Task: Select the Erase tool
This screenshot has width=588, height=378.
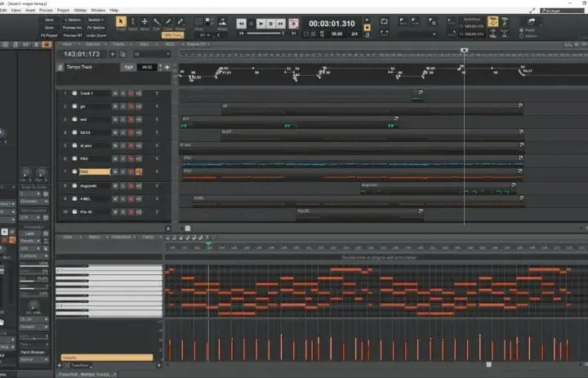Action: tap(180, 22)
